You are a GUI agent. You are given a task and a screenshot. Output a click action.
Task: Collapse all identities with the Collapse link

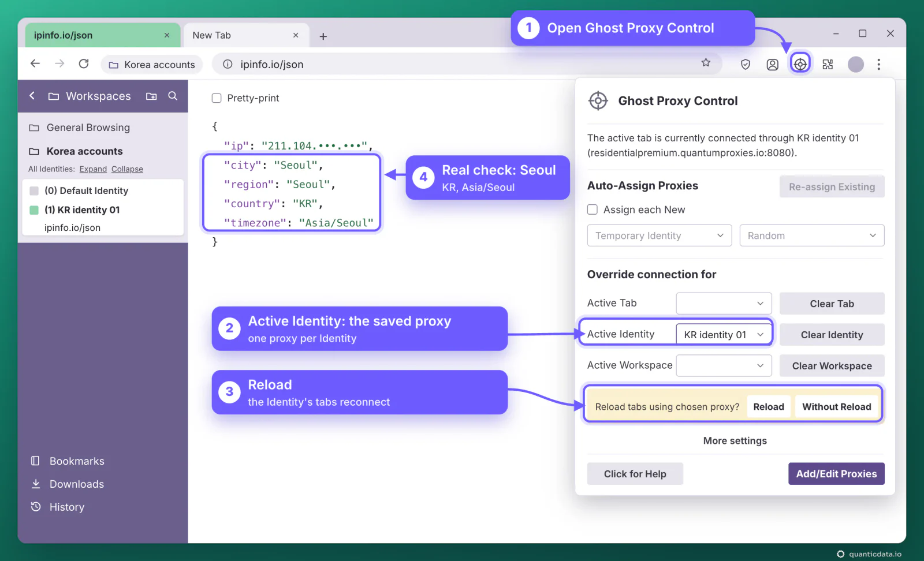(127, 169)
